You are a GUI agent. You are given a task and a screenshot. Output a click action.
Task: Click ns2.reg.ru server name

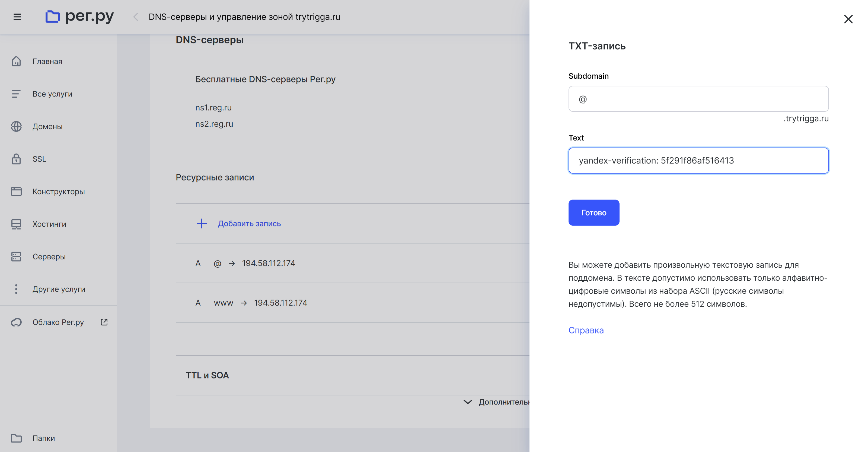(x=214, y=124)
